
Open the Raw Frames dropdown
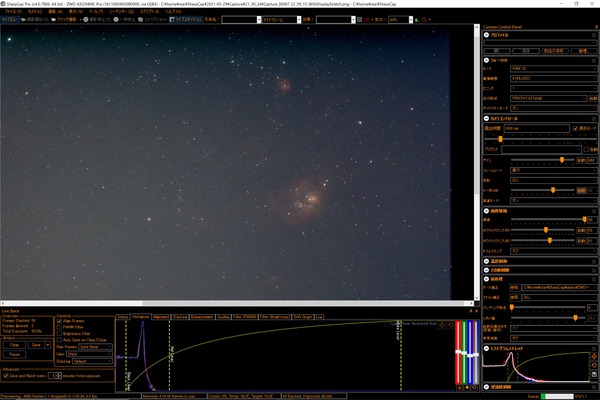coord(96,347)
